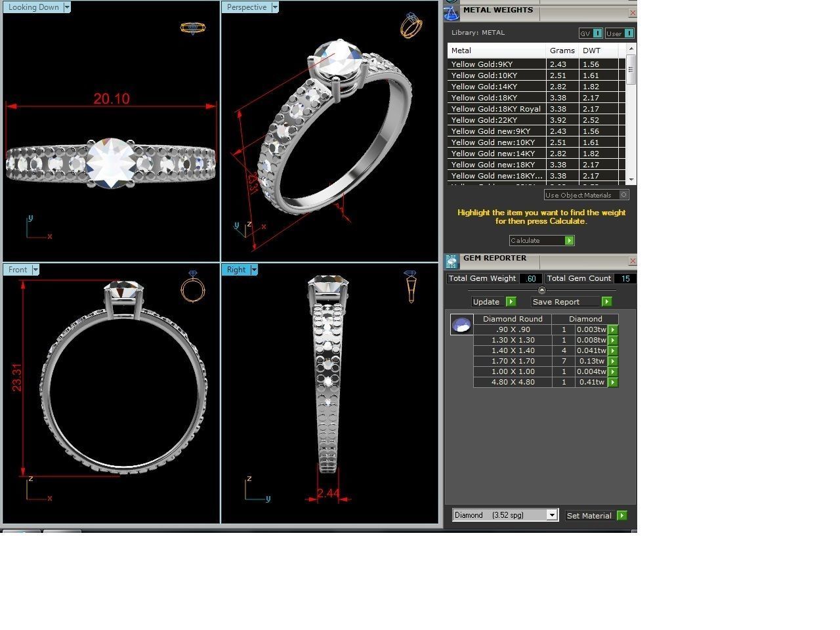Select the Perspective viewport label
Image resolution: width=840 pixels, height=630 pixels.
[x=247, y=7]
